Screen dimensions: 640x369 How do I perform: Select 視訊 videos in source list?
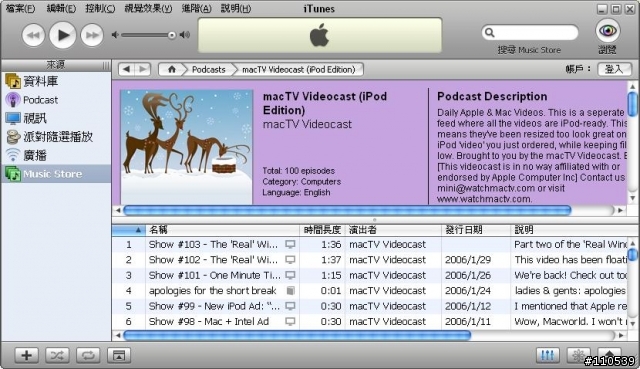[x=56, y=118]
